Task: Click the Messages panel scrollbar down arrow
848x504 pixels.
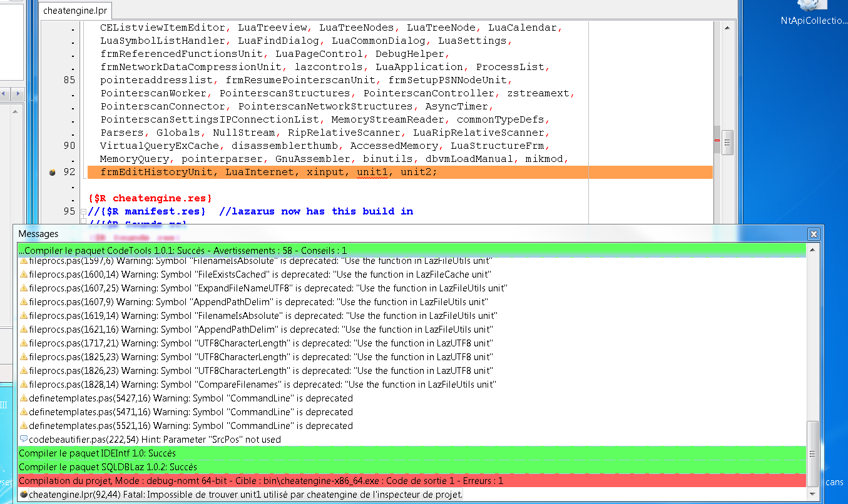Action: (x=813, y=494)
